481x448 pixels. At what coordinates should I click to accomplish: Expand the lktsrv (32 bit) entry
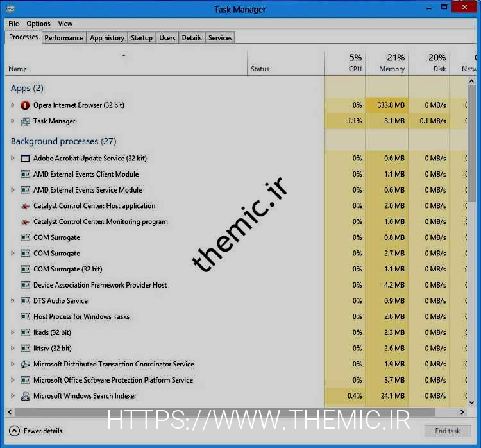tap(13, 349)
